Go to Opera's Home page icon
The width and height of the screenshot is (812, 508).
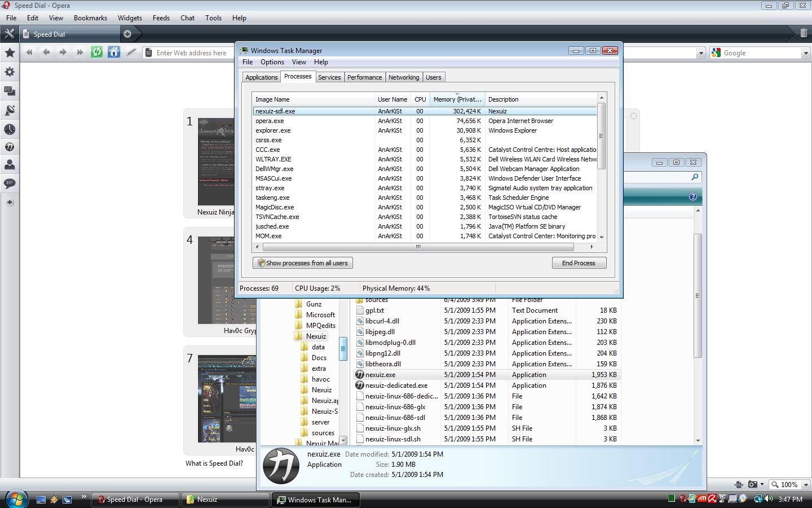[x=114, y=52]
